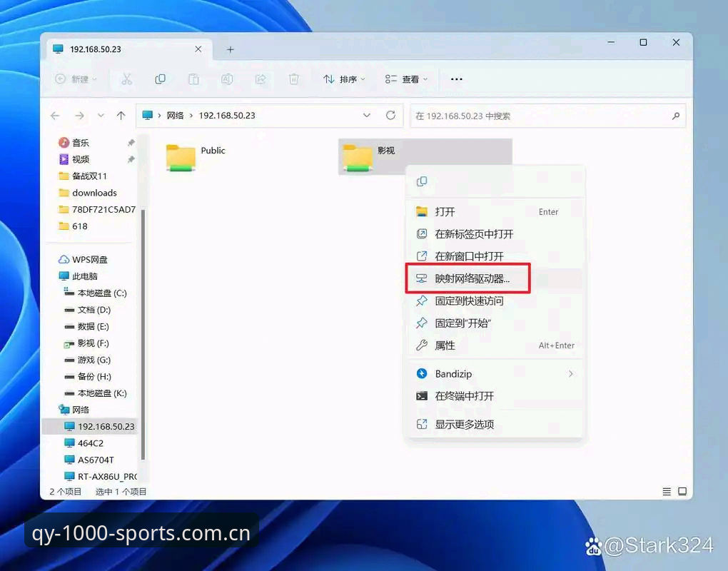Open the 618 folder in sidebar

coord(73,226)
